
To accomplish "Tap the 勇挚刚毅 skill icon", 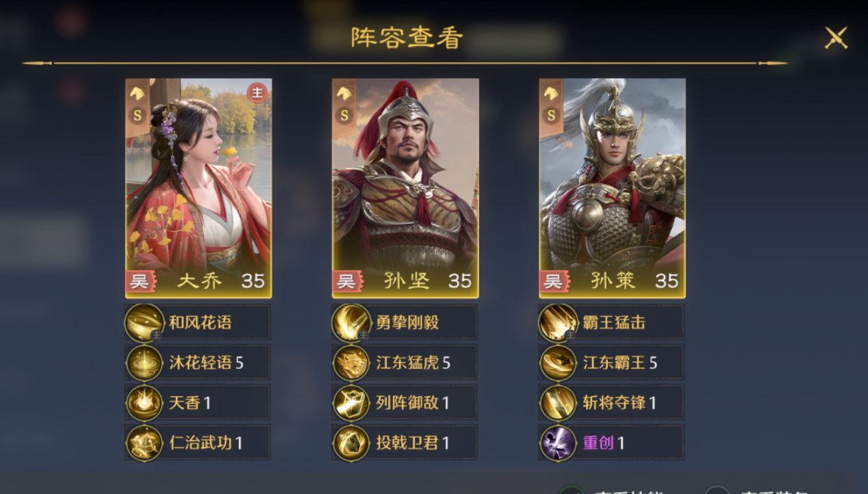I will pyautogui.click(x=352, y=322).
